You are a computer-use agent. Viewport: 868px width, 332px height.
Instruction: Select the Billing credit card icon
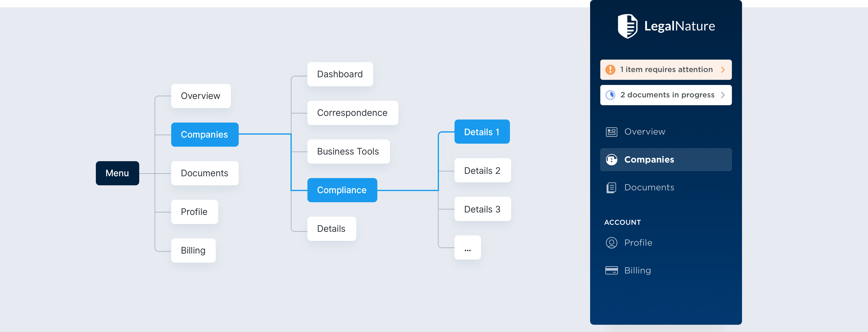pyautogui.click(x=612, y=270)
